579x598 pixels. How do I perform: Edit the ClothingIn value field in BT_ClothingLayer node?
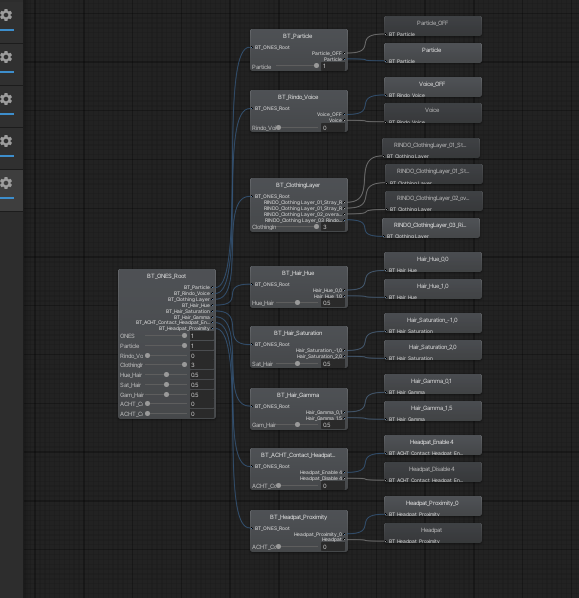pos(333,227)
